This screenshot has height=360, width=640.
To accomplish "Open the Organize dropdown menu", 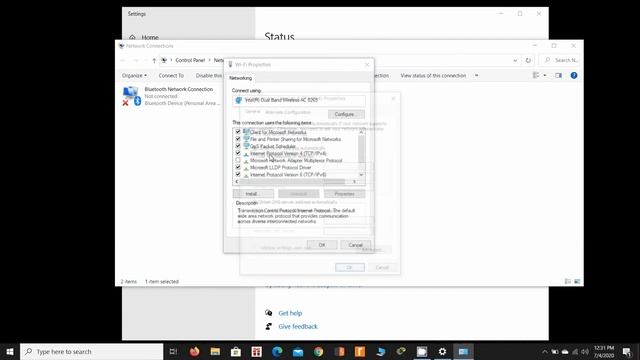I will pyautogui.click(x=134, y=76).
